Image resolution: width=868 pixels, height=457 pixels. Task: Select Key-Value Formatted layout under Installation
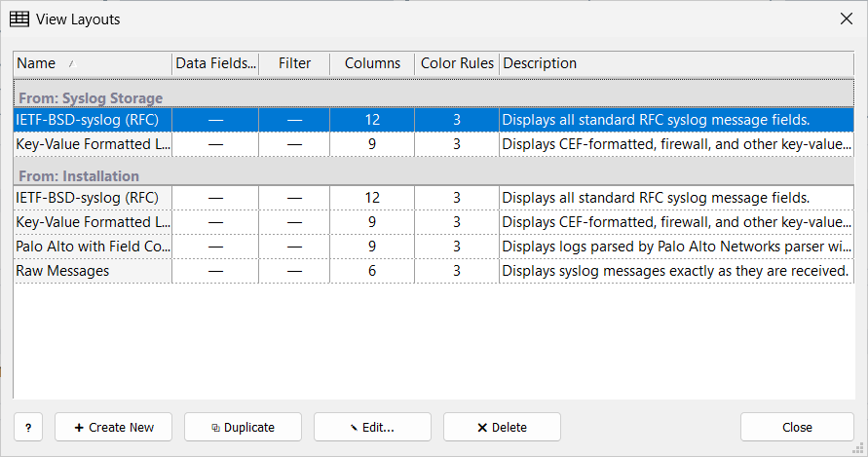(x=434, y=222)
